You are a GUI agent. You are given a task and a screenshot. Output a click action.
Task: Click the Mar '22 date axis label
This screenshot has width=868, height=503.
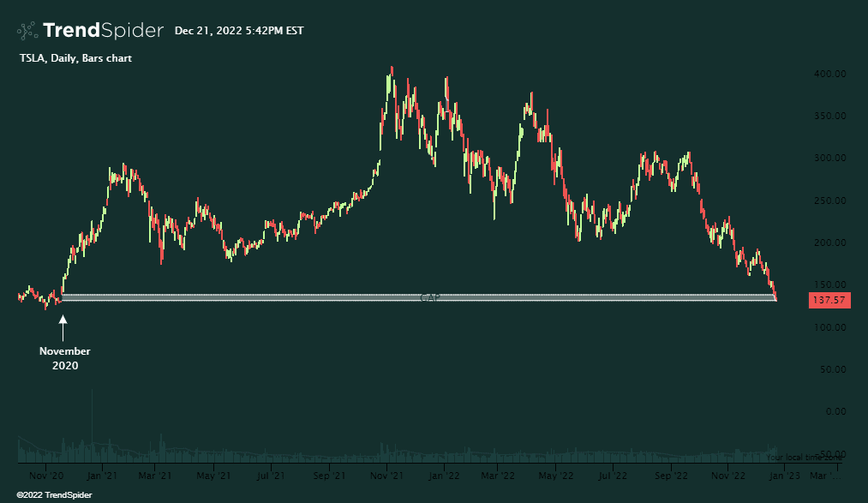click(498, 476)
